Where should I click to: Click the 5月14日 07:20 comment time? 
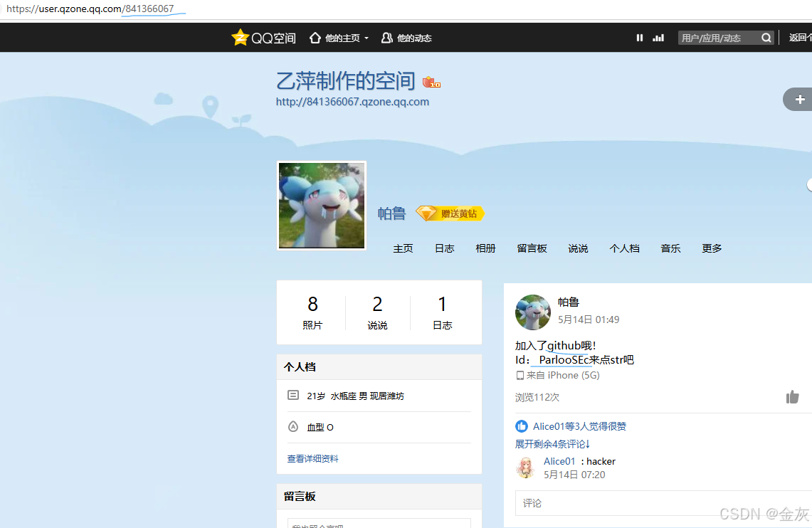click(574, 475)
